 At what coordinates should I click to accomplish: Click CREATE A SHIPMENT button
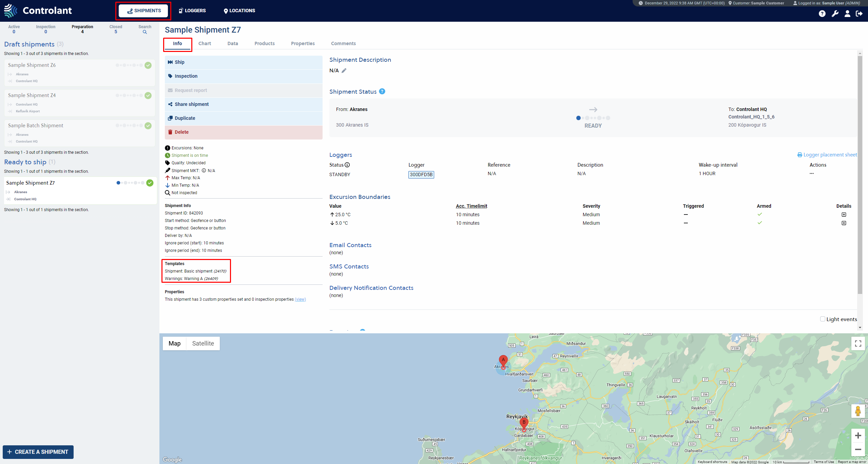pyautogui.click(x=38, y=452)
